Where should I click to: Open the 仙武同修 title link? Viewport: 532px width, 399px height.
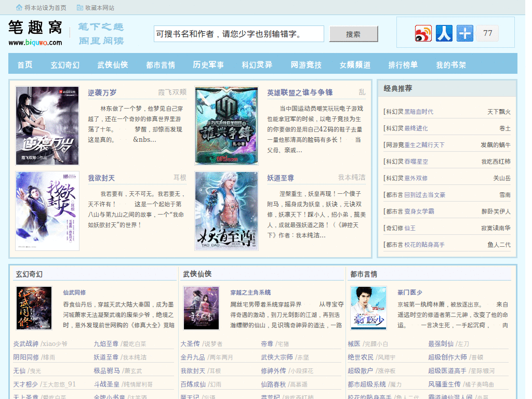click(x=74, y=292)
